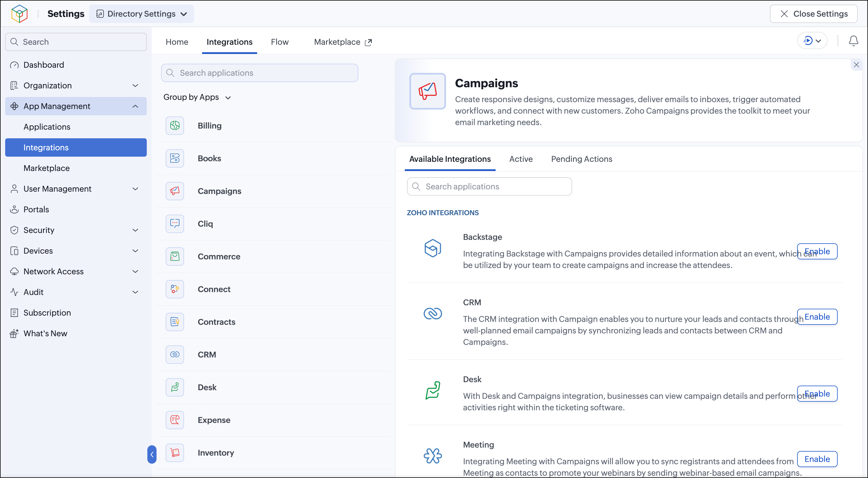Open Marketplace in the sidebar
Screen dimensions: 868x478
tap(76, 168)
